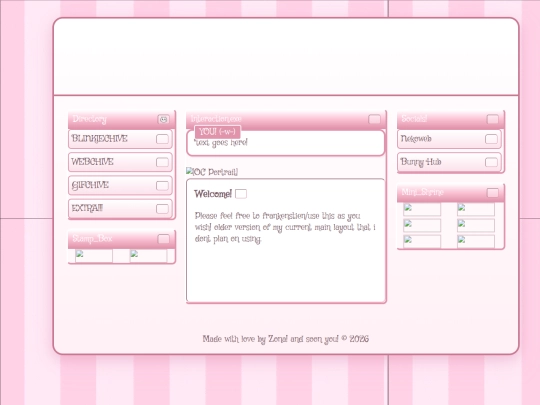The height and width of the screenshot is (405, 540).
Task: Select the first stamp image in Stamp_Box
Action: coord(94,256)
